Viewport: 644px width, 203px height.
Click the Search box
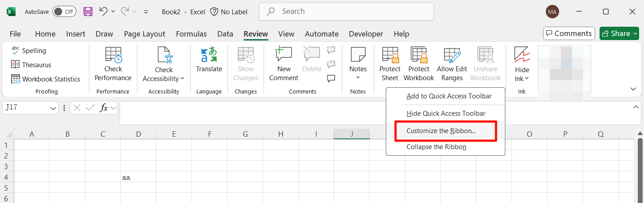click(346, 12)
